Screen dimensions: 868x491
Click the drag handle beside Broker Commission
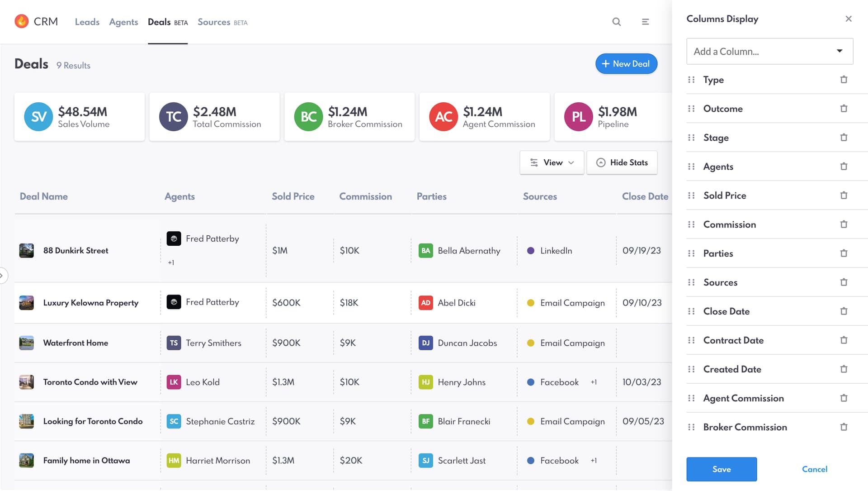[x=691, y=427]
